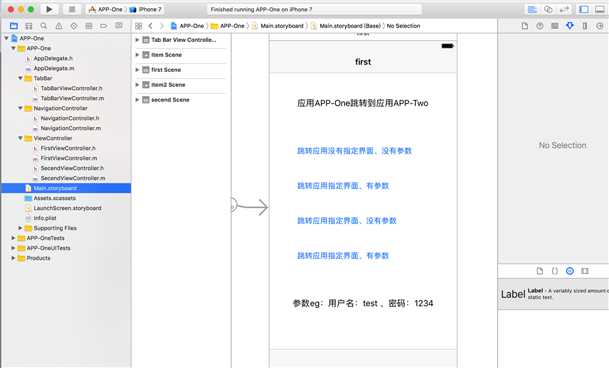Show the Media library

585,271
